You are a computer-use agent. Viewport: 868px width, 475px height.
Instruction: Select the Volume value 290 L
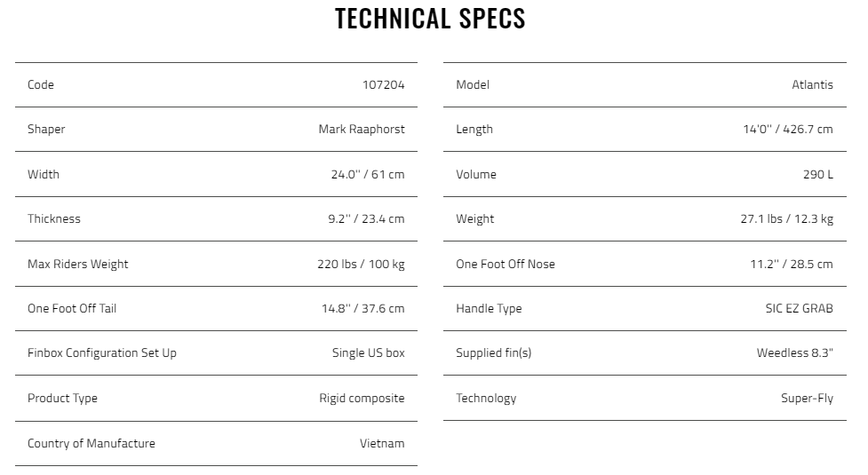tap(818, 174)
